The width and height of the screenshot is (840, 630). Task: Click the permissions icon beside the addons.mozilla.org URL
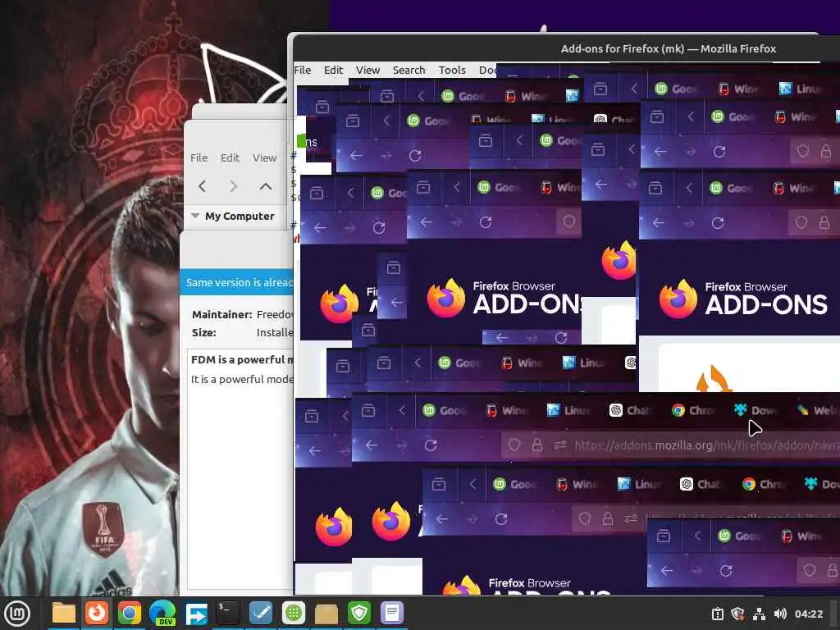coord(559,445)
